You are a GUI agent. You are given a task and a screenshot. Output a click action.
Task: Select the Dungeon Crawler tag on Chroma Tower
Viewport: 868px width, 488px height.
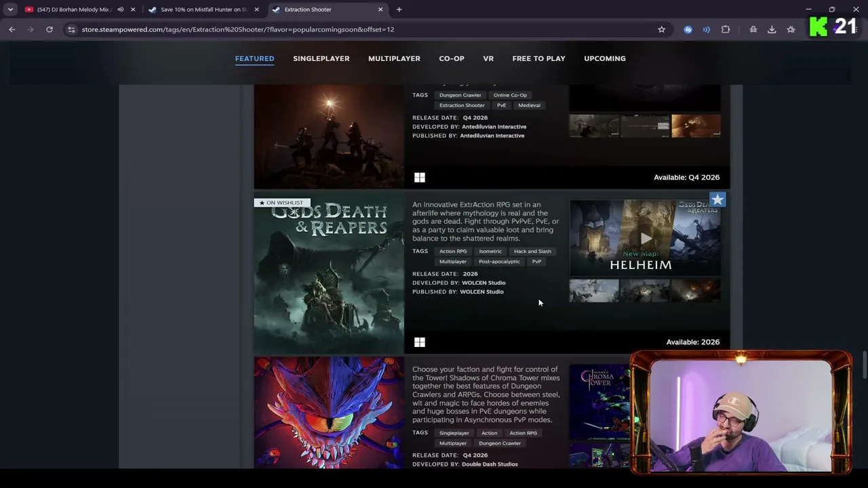coord(500,443)
